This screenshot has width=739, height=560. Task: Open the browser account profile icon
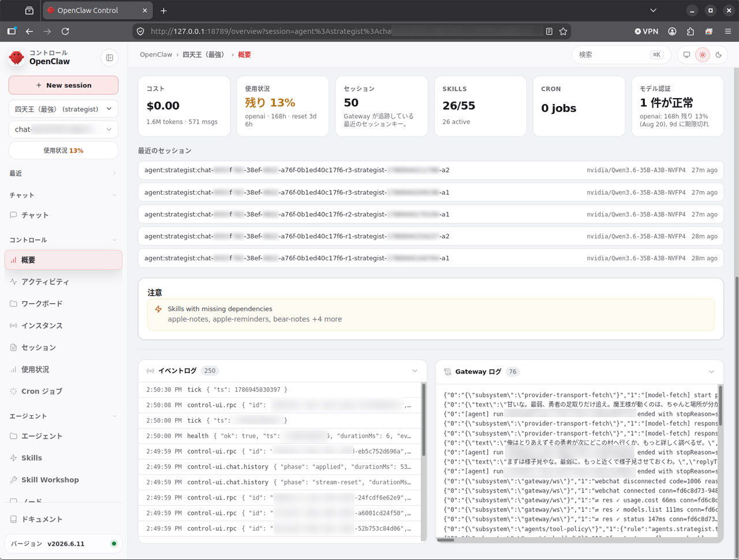pos(672,31)
